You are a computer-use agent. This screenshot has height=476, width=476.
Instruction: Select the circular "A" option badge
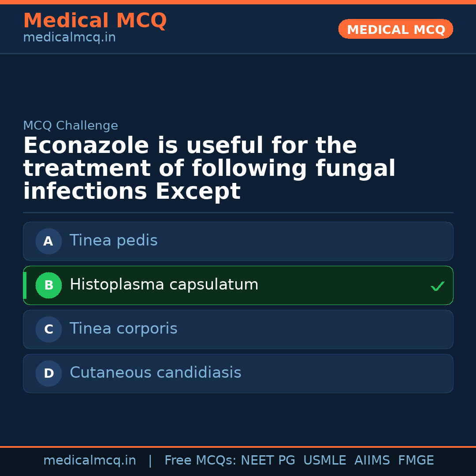tap(48, 241)
